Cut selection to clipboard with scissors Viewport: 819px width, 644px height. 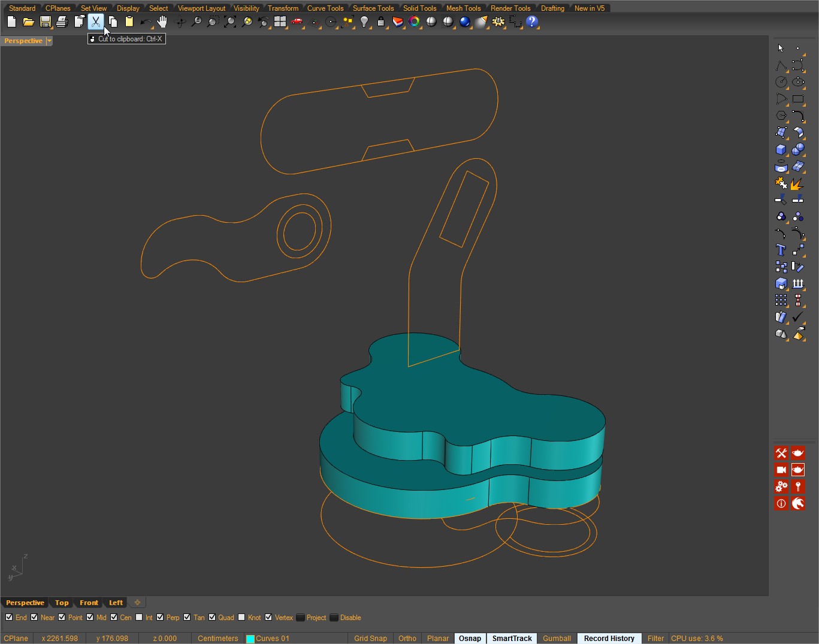[x=96, y=22]
